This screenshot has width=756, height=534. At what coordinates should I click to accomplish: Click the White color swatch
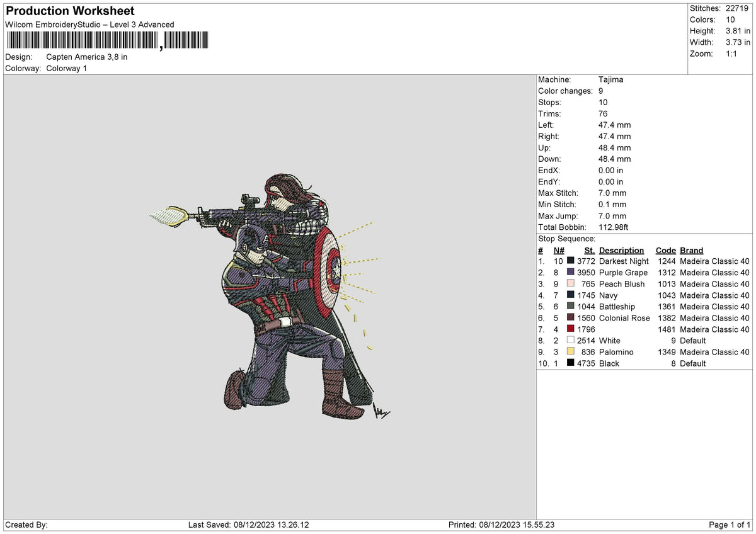(571, 340)
